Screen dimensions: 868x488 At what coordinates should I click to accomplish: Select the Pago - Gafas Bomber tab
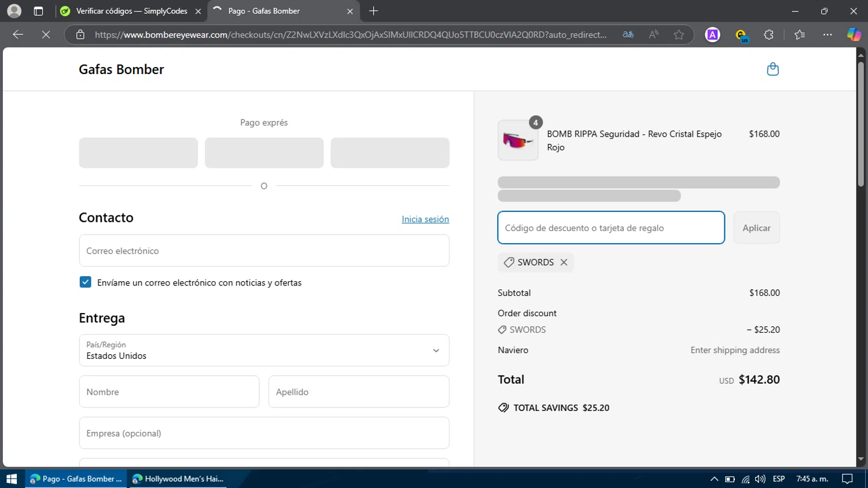[x=284, y=11]
